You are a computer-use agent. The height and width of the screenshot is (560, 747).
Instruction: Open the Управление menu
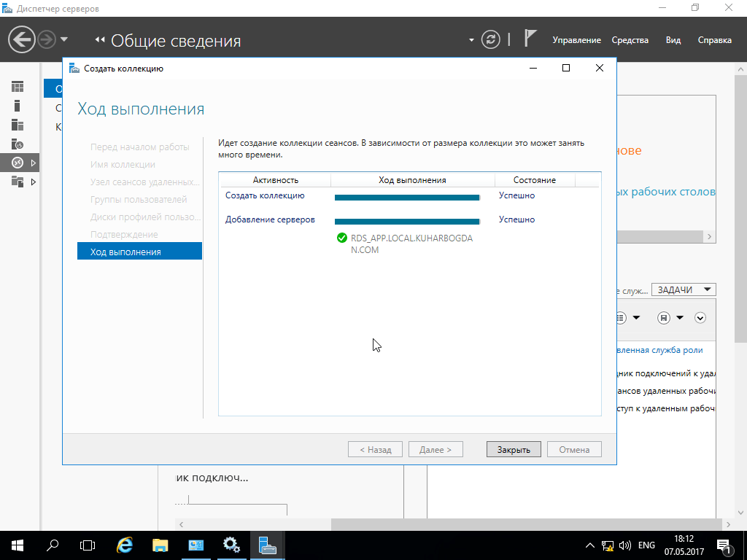coord(576,40)
